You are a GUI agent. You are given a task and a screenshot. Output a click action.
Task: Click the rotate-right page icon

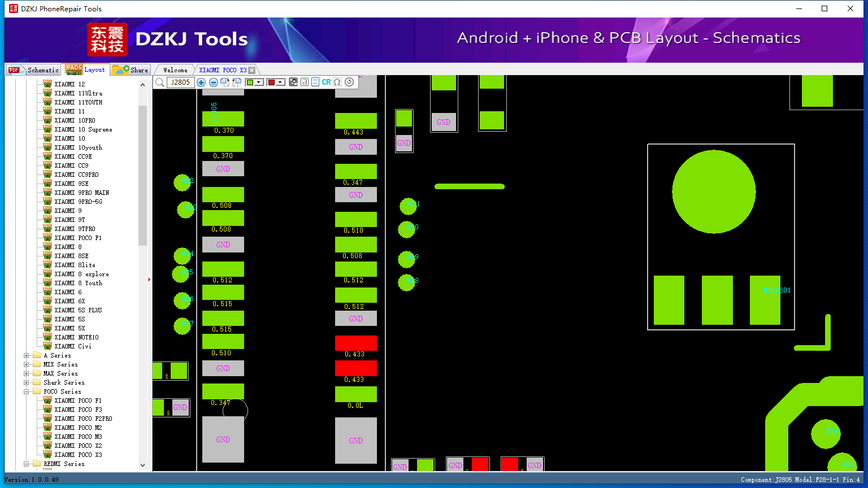[225, 82]
